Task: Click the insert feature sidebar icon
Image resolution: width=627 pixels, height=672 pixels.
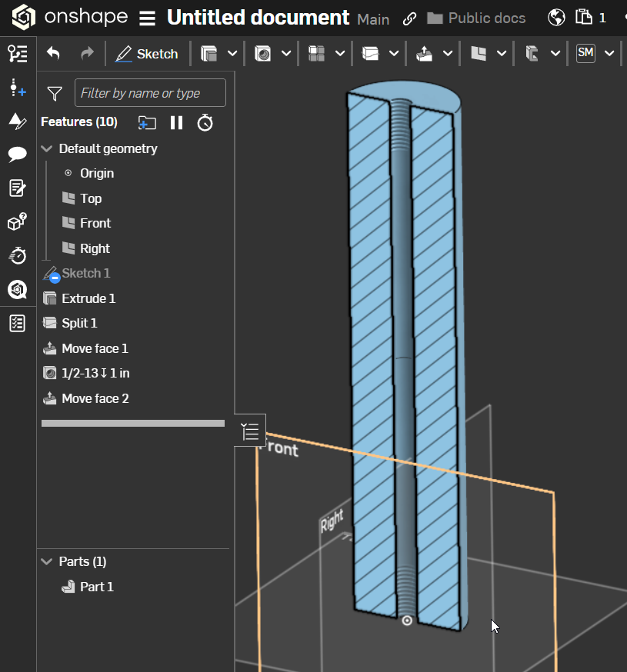Action: (17, 88)
